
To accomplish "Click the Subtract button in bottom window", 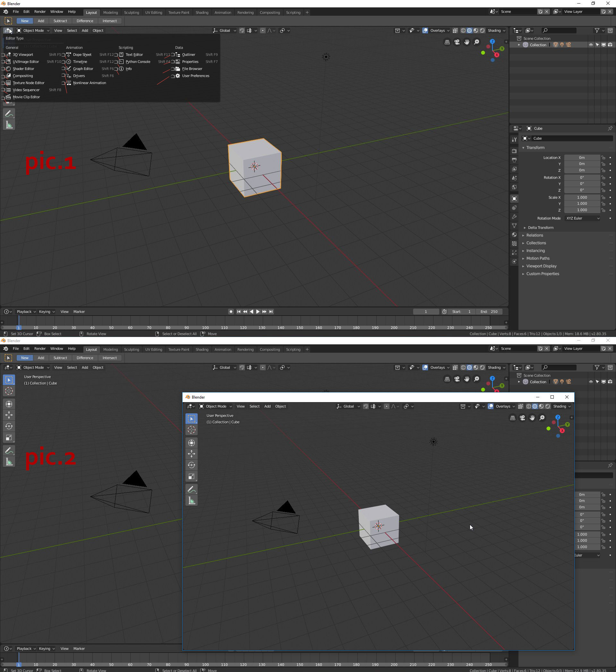I will click(60, 358).
